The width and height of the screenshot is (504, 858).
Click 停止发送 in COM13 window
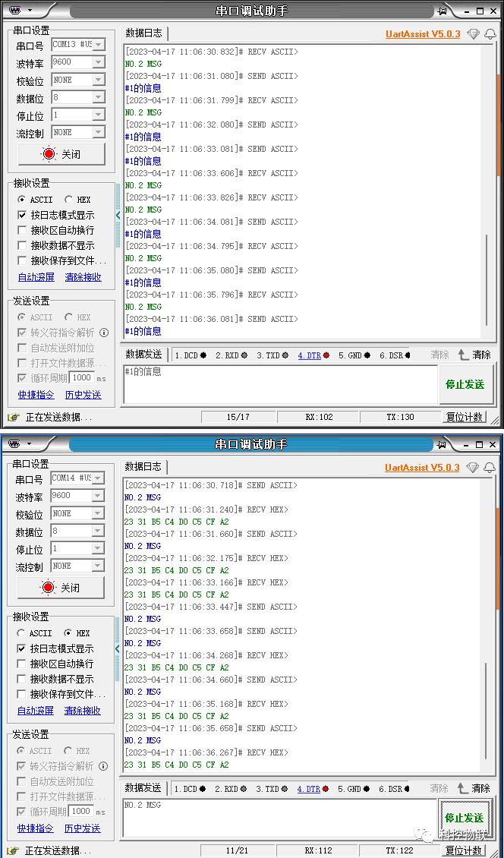coord(465,384)
